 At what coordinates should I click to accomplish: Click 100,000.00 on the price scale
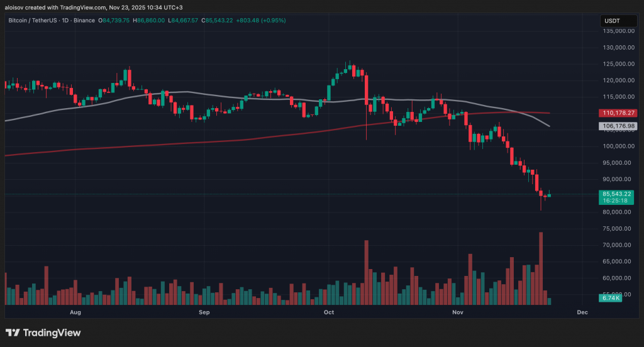click(617, 146)
